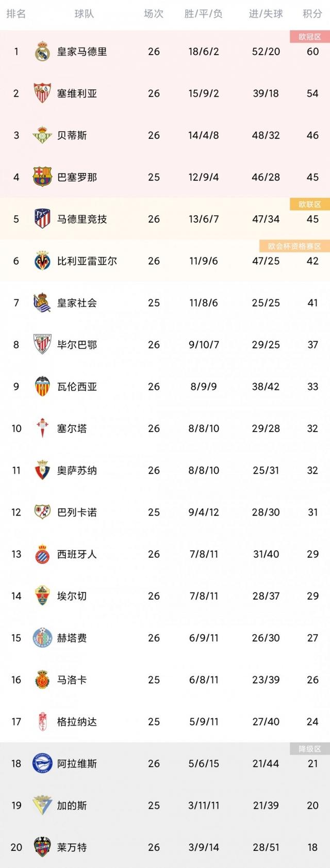Click the Espanyol club crest
330x868 pixels.
[42, 554]
